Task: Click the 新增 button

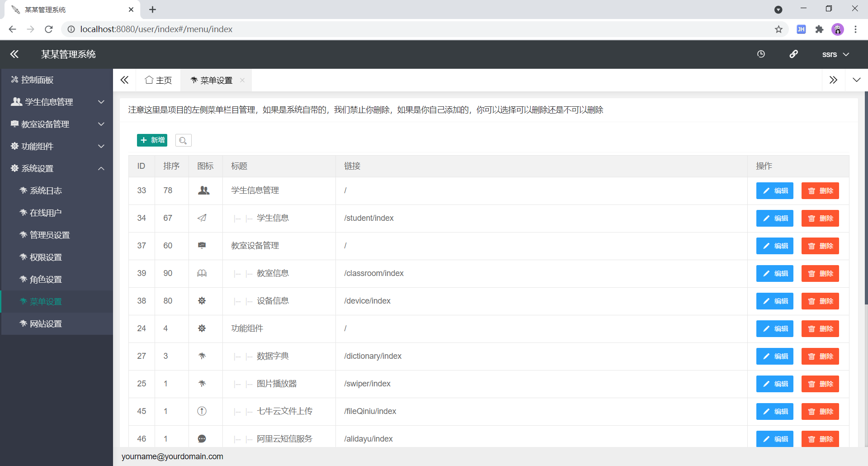Action: (152, 140)
